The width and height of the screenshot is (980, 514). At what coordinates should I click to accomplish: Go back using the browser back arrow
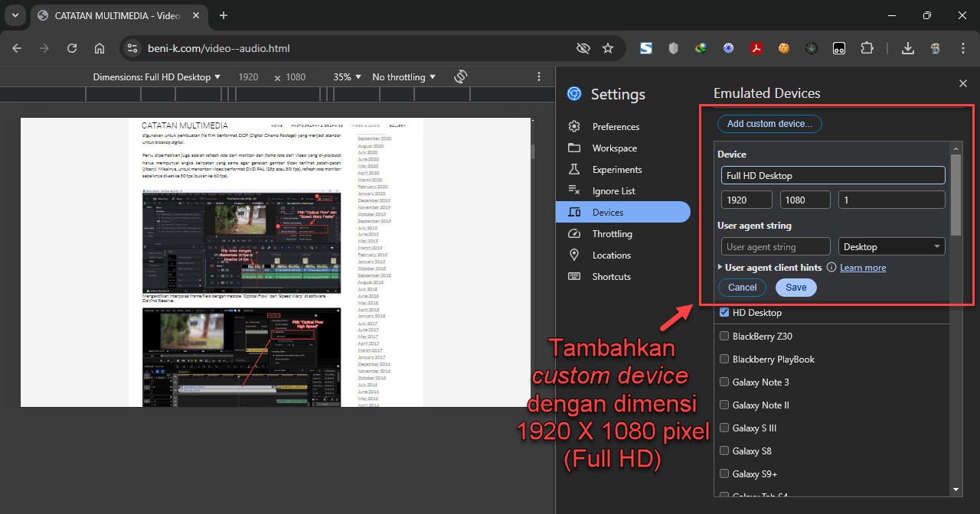17,48
